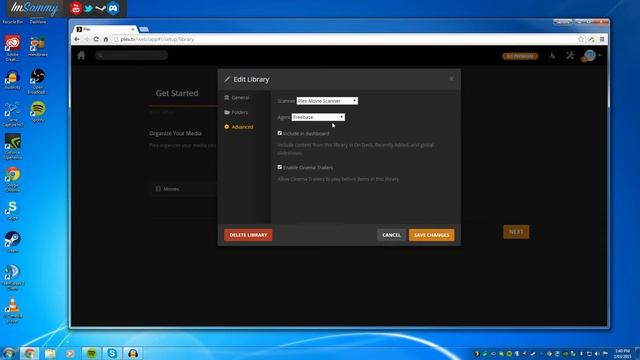
Task: Open the Chrome hamburger menu
Action: pos(602,39)
